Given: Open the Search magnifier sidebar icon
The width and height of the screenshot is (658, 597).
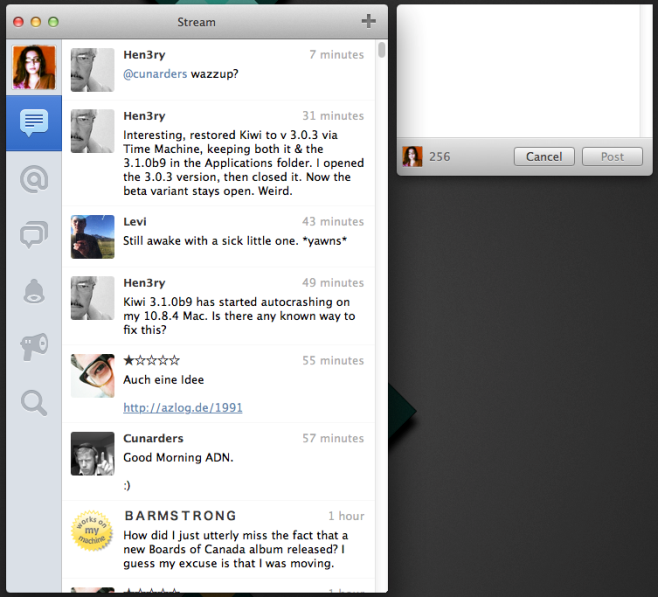Looking at the screenshot, I should (x=34, y=403).
